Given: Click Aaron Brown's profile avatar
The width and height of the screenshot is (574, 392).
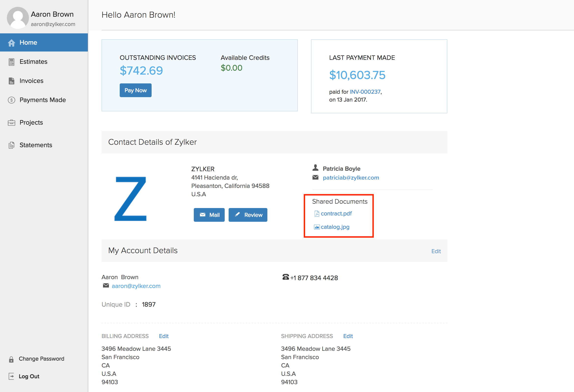Looking at the screenshot, I should (17, 18).
